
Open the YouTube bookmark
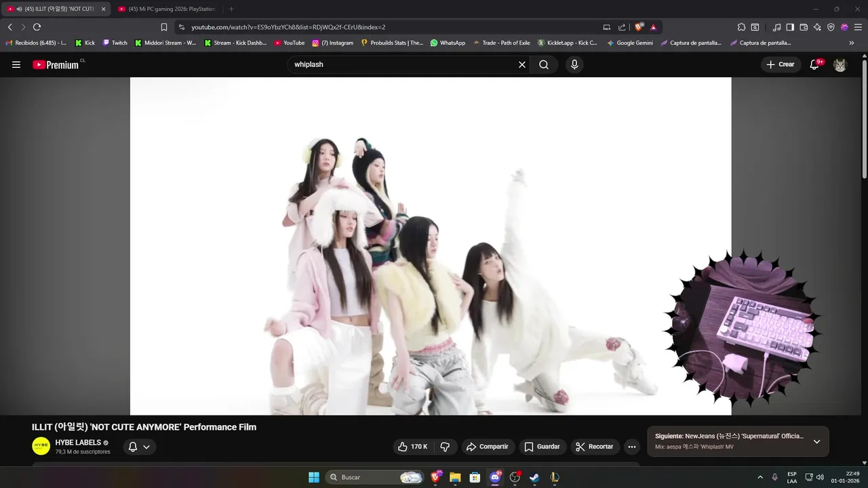[290, 43]
